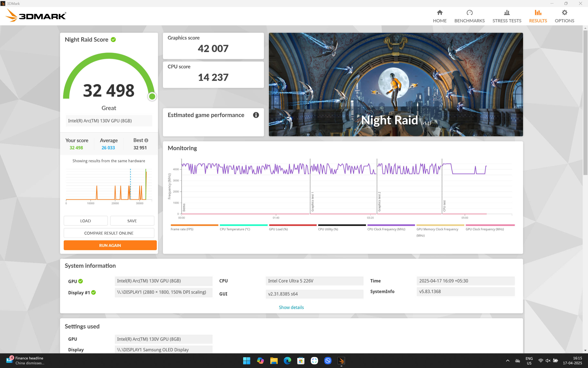The height and width of the screenshot is (368, 588).
Task: Show hidden system tray icons chevron
Action: (x=508, y=360)
